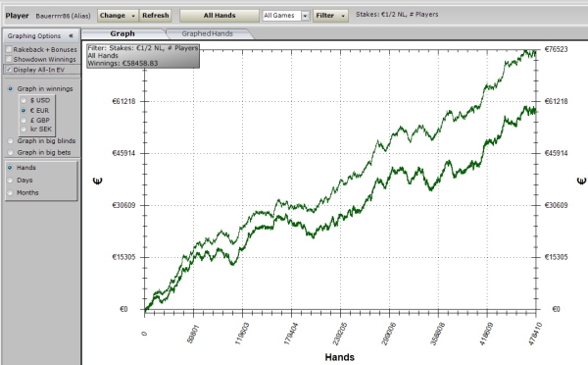
Task: Uncheck Display All-In EV
Action: pyautogui.click(x=9, y=70)
